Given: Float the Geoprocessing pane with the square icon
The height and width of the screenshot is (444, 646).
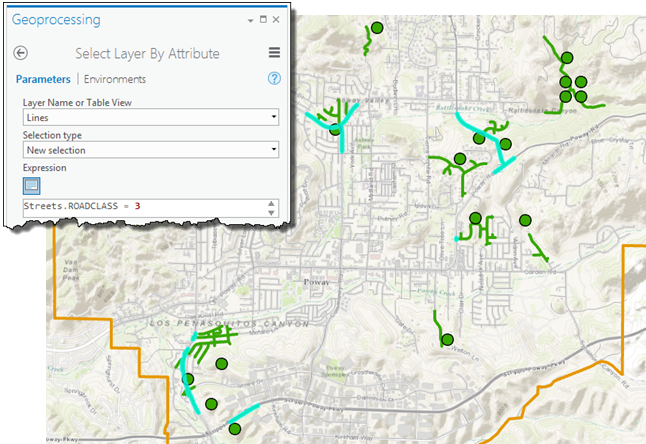Looking at the screenshot, I should tap(263, 20).
